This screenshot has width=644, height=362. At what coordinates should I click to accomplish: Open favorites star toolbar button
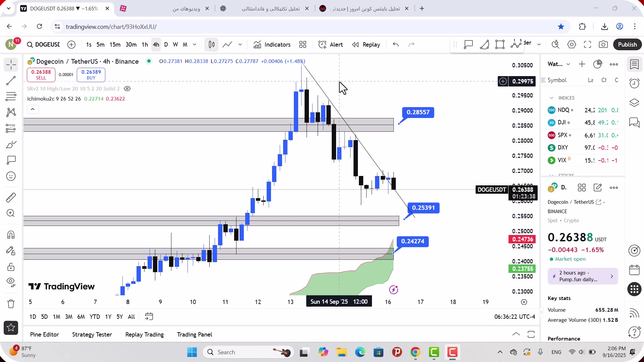tap(11, 328)
